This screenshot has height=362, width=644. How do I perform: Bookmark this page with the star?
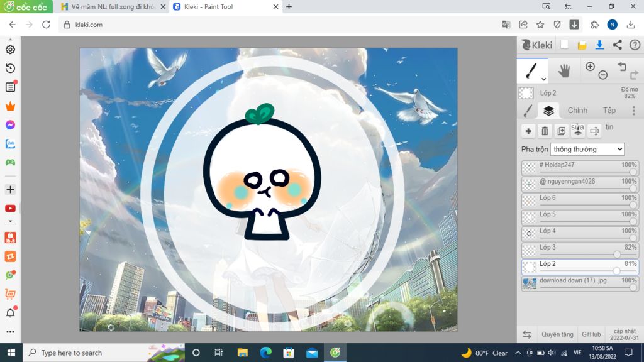[x=540, y=25]
